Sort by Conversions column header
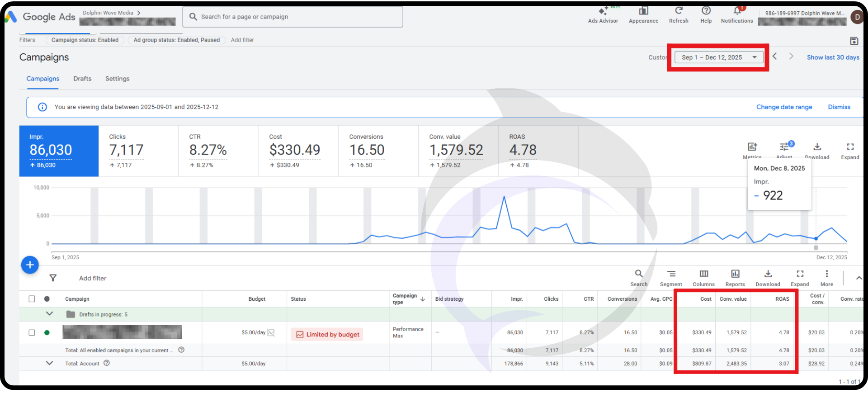The image size is (868, 393). click(622, 299)
